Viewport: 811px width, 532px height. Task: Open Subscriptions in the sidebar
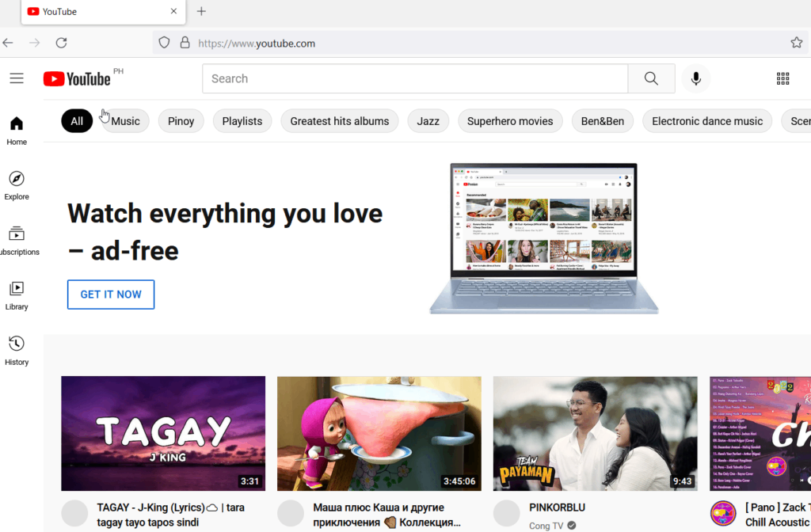[17, 241]
